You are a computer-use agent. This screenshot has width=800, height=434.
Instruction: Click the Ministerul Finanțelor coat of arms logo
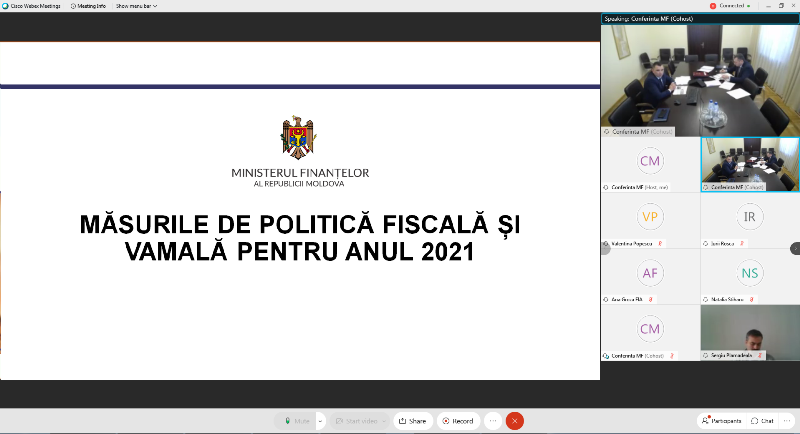pyautogui.click(x=298, y=138)
